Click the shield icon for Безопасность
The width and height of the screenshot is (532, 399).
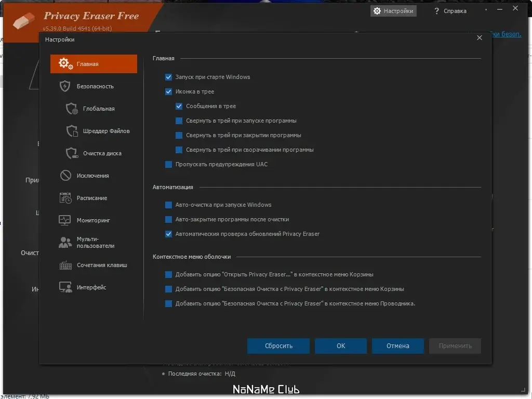pyautogui.click(x=65, y=86)
